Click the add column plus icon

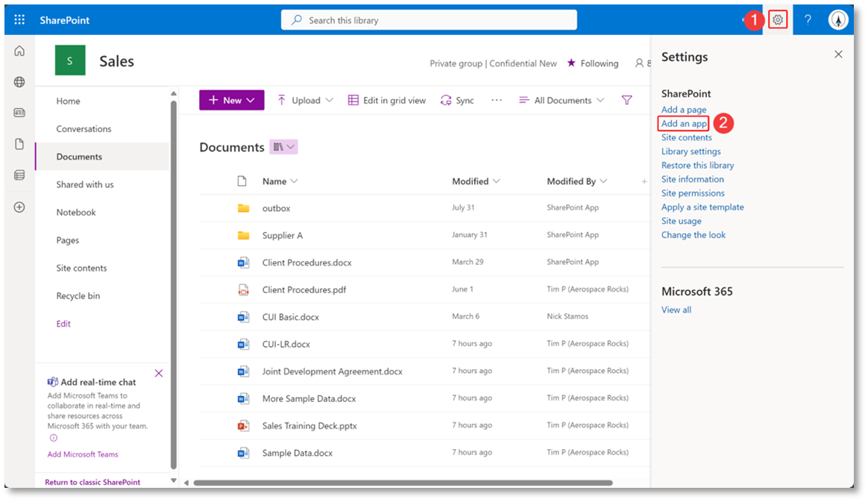click(x=644, y=181)
